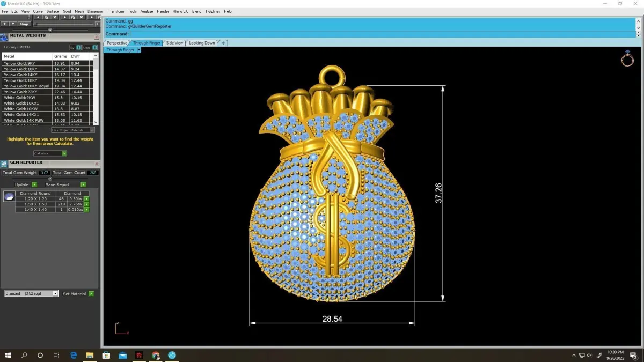644x362 pixels.
Task: Open the File menu
Action: [x=5, y=11]
